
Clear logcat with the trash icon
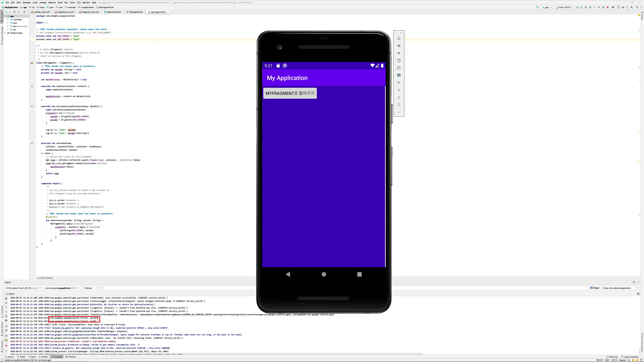tap(6, 298)
